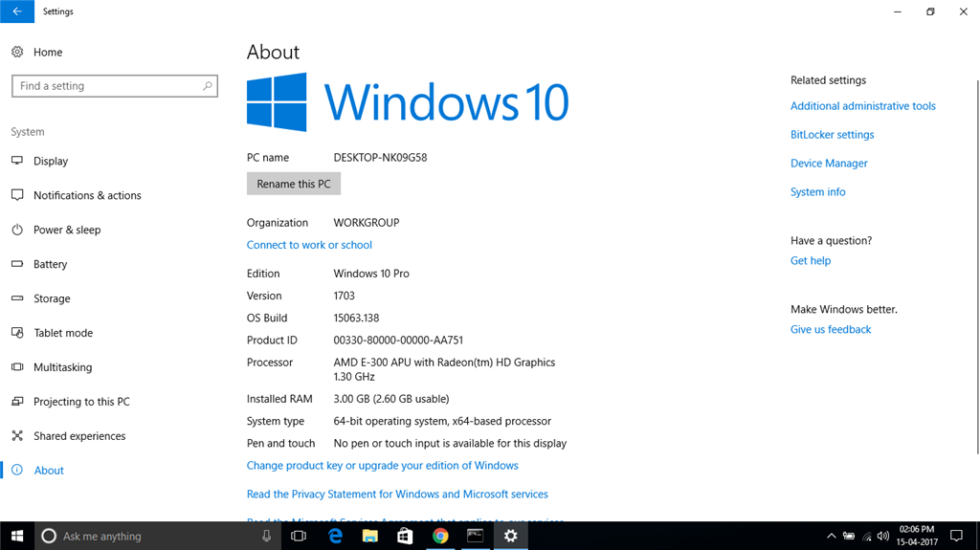The height and width of the screenshot is (550, 980).
Task: Click the Version value 1703
Action: [x=344, y=296]
